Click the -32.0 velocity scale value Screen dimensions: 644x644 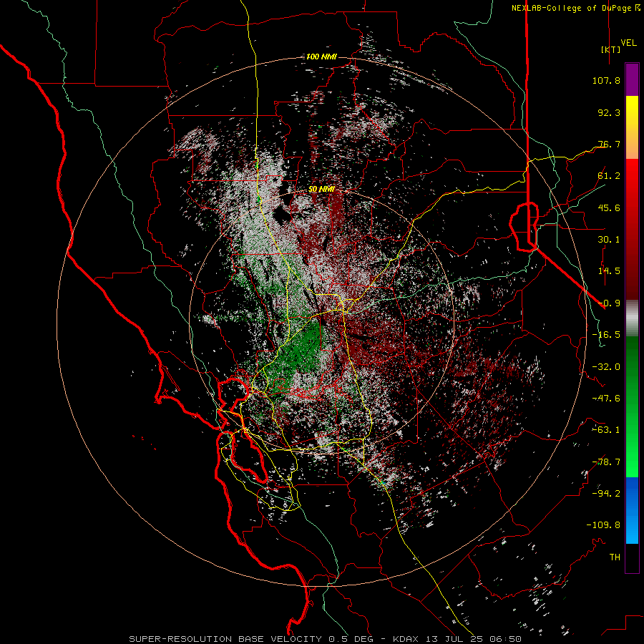click(x=606, y=367)
